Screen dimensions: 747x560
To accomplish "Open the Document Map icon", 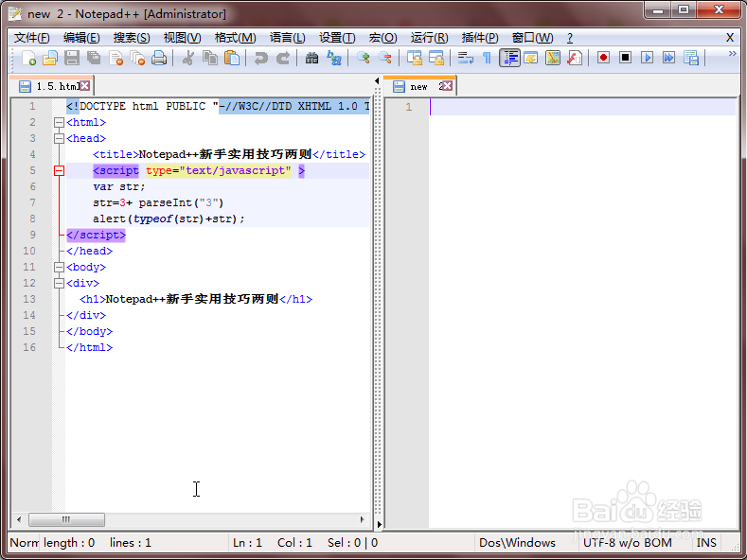I will click(x=553, y=58).
